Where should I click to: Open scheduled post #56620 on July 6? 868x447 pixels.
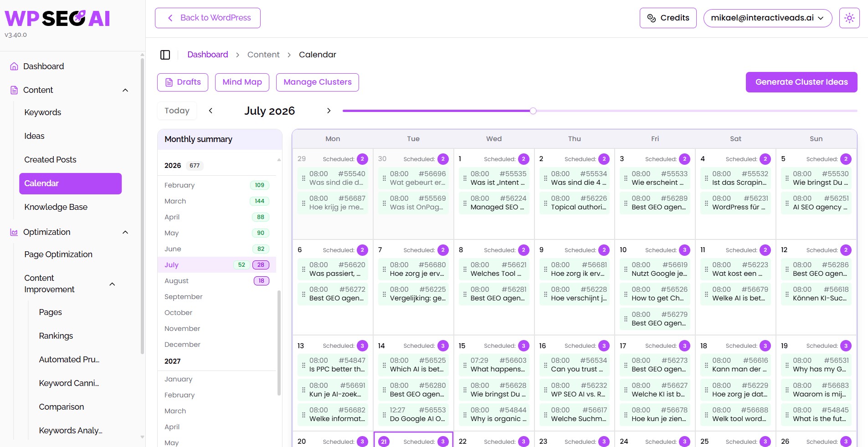(333, 269)
